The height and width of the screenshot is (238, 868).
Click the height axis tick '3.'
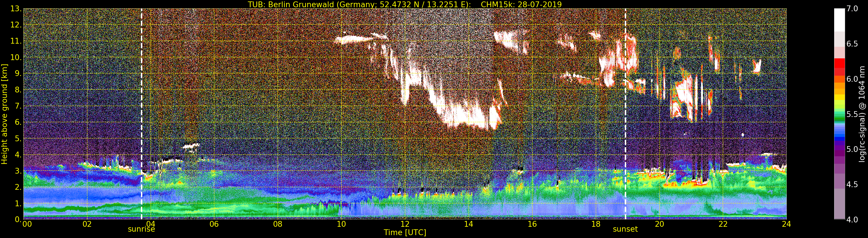pyautogui.click(x=18, y=171)
